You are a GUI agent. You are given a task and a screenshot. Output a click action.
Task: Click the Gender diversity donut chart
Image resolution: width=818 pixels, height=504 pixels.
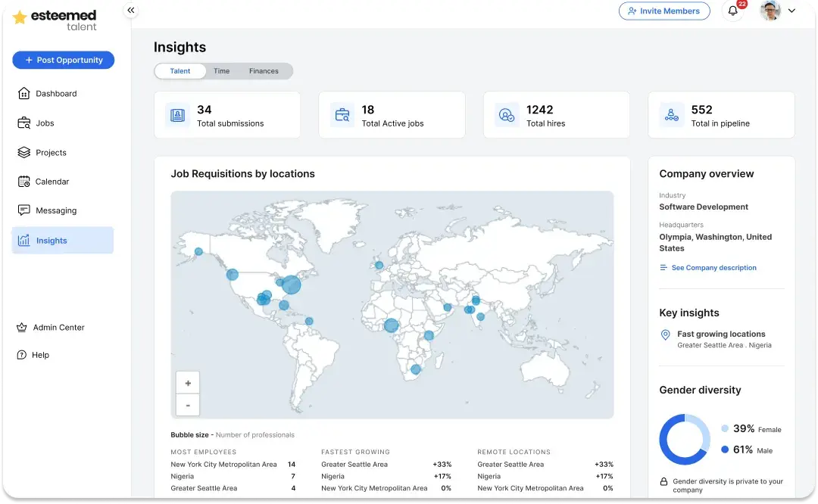[684, 439]
